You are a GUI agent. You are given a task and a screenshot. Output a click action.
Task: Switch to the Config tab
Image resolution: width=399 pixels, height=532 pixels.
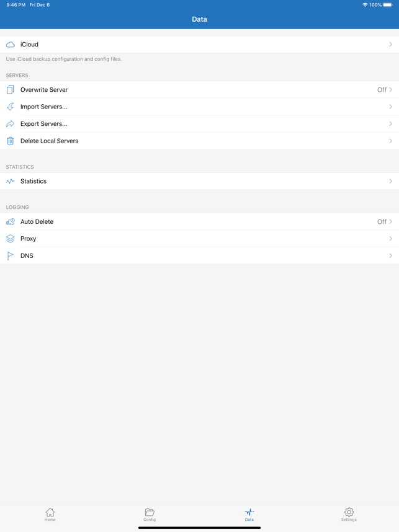coord(150,515)
